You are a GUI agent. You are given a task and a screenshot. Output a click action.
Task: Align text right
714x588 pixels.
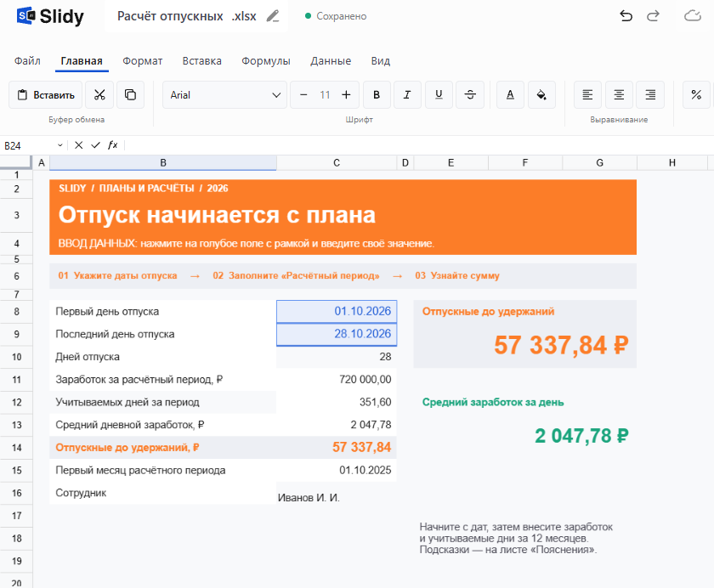click(650, 94)
